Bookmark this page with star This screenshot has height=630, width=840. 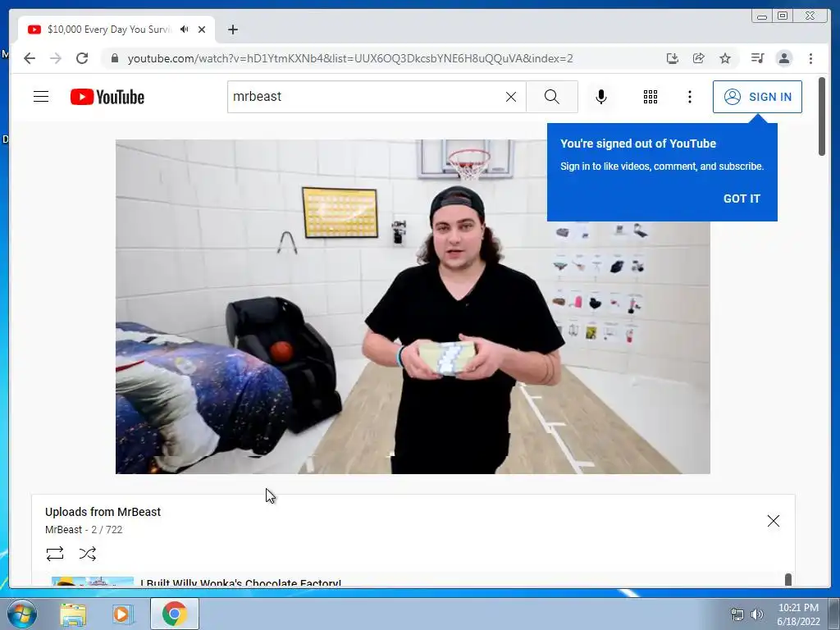[725, 58]
